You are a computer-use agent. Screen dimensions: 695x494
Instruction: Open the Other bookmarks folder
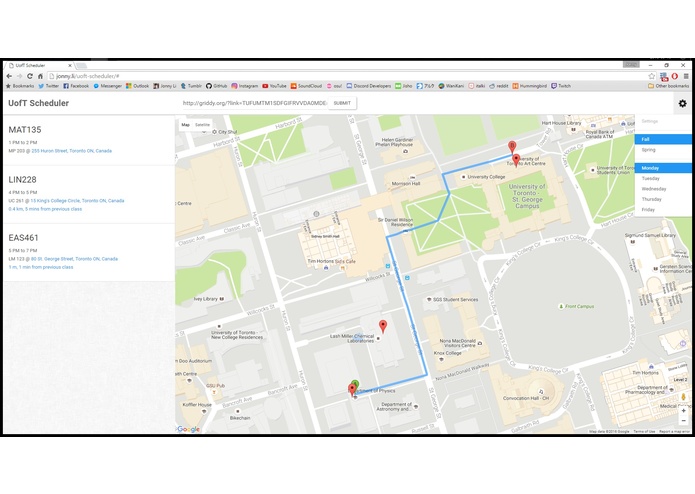[668, 86]
